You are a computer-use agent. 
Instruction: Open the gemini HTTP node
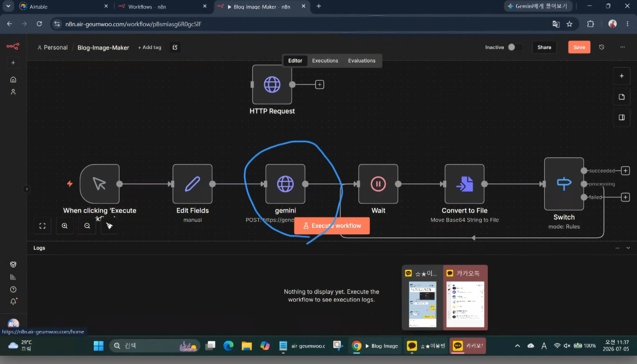point(285,184)
